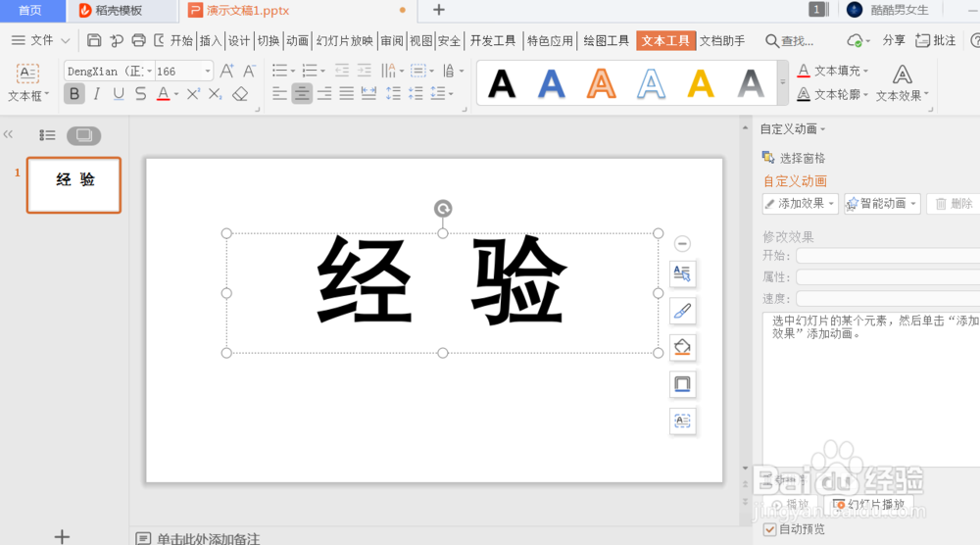The width and height of the screenshot is (980, 545).
Task: Click the 分享 share button
Action: click(894, 40)
